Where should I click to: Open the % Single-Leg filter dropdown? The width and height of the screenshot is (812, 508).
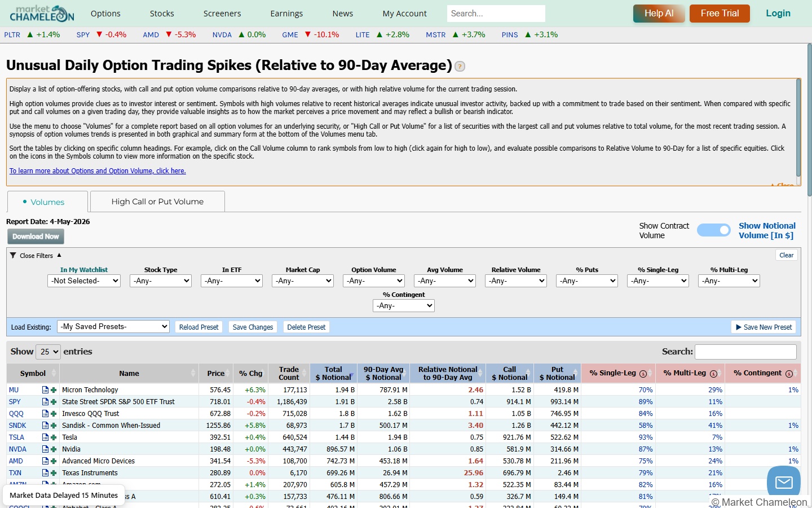(x=658, y=281)
